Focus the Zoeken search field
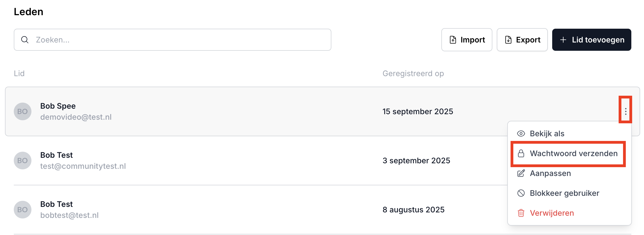The image size is (644, 235). (176, 40)
